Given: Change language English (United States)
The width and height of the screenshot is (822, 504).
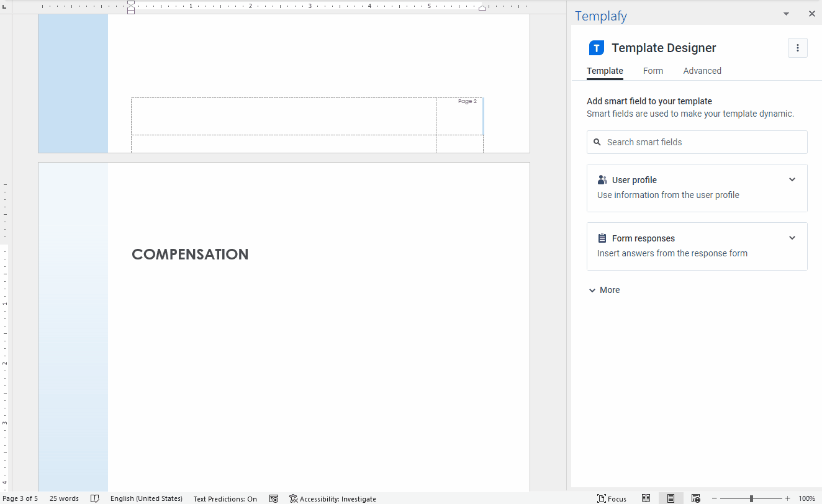Looking at the screenshot, I should 147,498.
